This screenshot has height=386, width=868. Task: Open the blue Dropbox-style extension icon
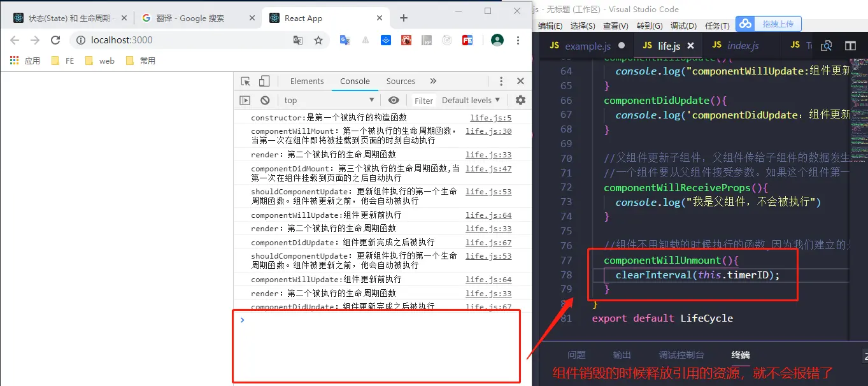[386, 40]
